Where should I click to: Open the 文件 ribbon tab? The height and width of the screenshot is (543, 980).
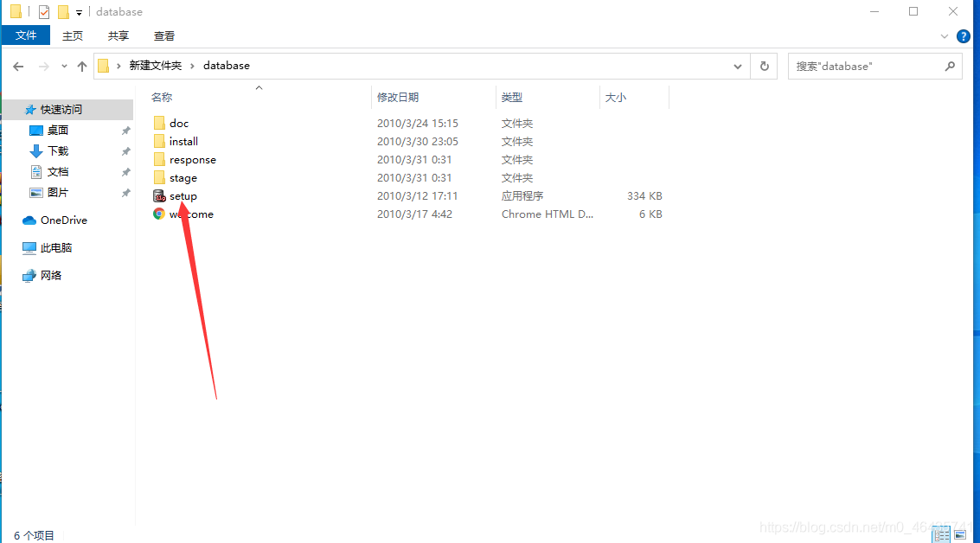pos(26,35)
